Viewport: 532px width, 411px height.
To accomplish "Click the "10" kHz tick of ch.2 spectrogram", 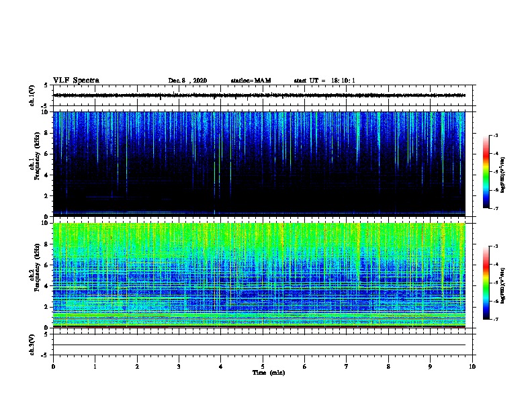I will (46, 223).
